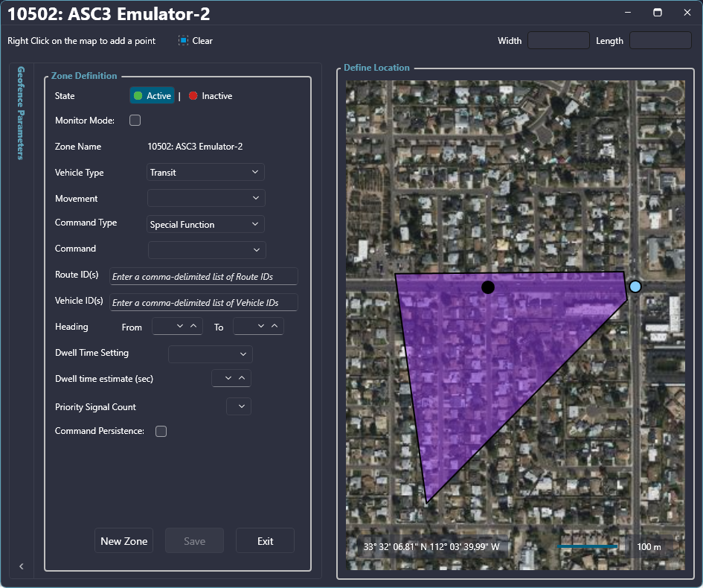Enable the Monitor Mode checkbox
The image size is (703, 588).
135,121
